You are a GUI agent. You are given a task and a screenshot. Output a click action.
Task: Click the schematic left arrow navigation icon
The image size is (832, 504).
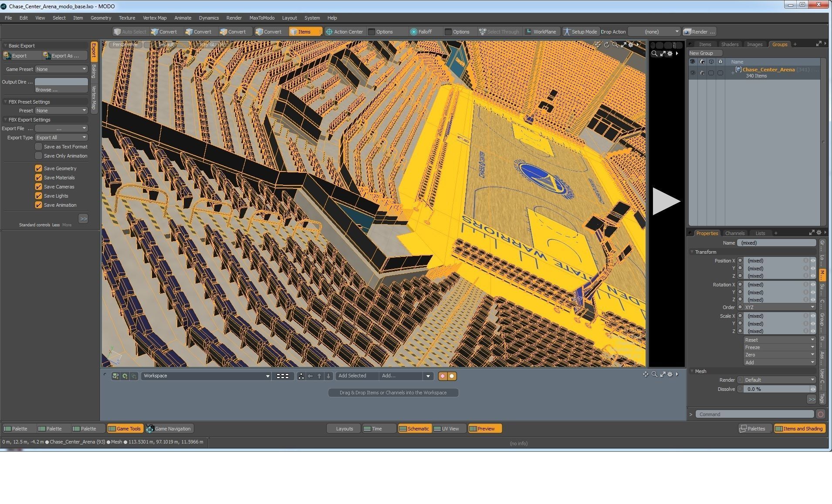[310, 376]
